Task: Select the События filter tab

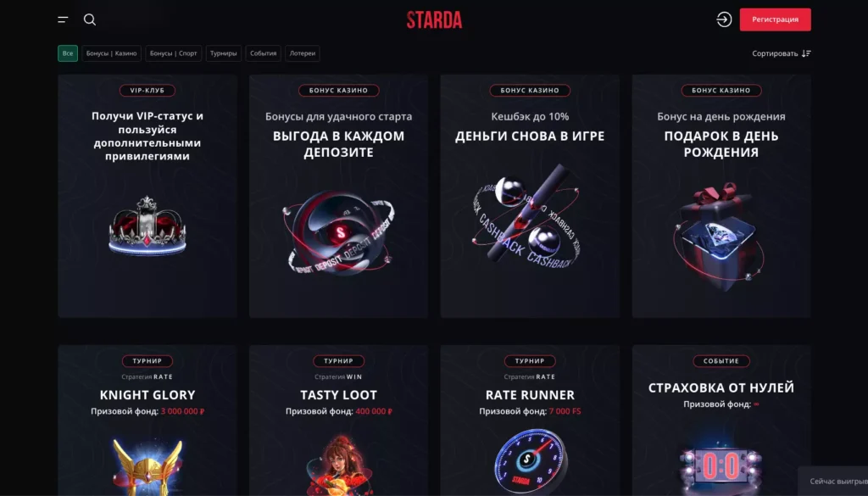Action: 263,53
